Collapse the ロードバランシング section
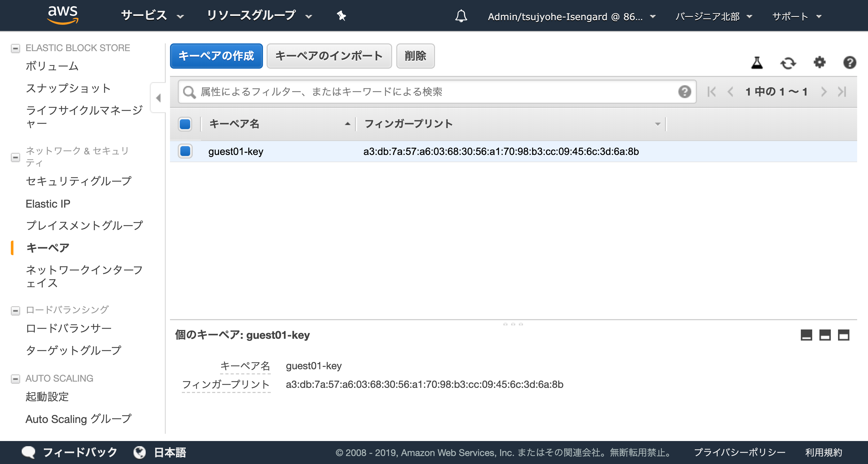 click(x=15, y=310)
